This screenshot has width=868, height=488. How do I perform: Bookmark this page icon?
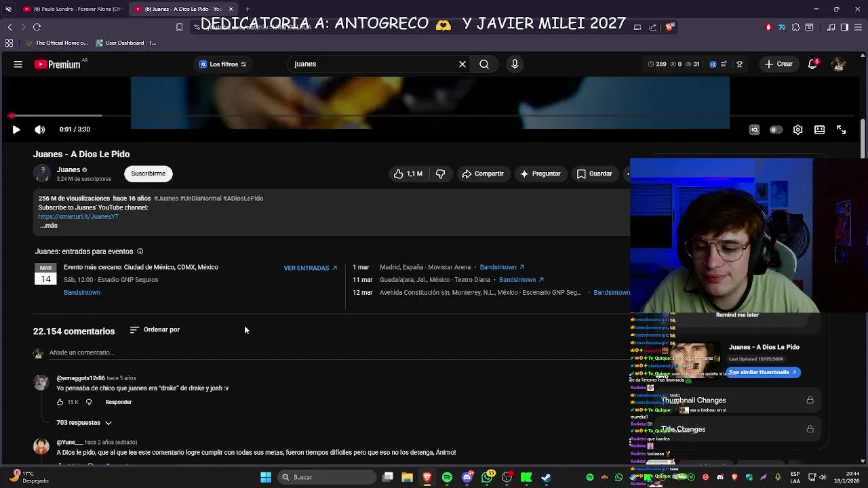point(179,27)
